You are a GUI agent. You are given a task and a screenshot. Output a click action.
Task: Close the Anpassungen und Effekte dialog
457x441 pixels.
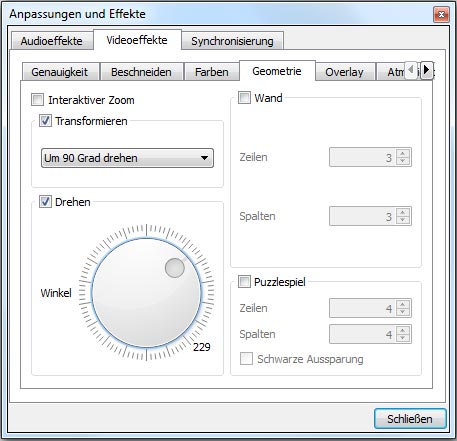441,15
